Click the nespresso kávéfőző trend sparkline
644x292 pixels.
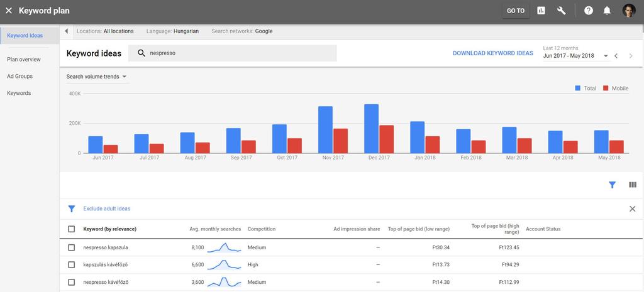click(224, 282)
